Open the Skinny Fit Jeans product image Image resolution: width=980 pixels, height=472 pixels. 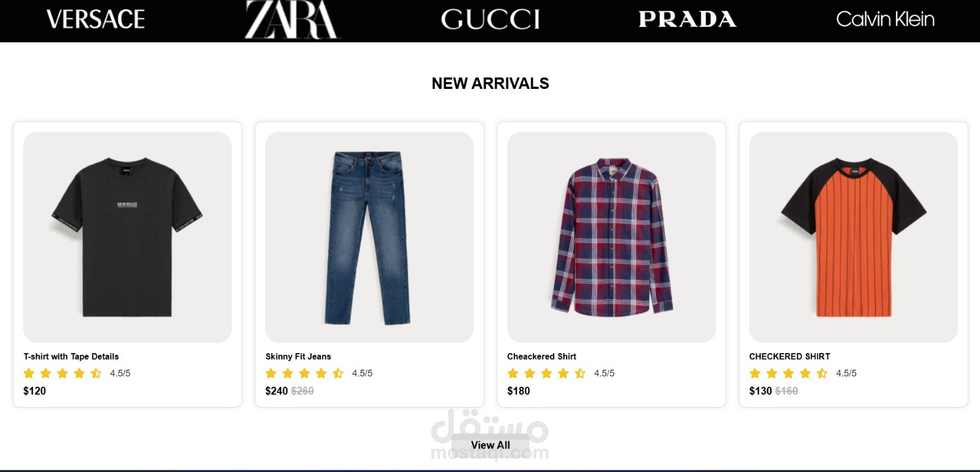tap(369, 237)
